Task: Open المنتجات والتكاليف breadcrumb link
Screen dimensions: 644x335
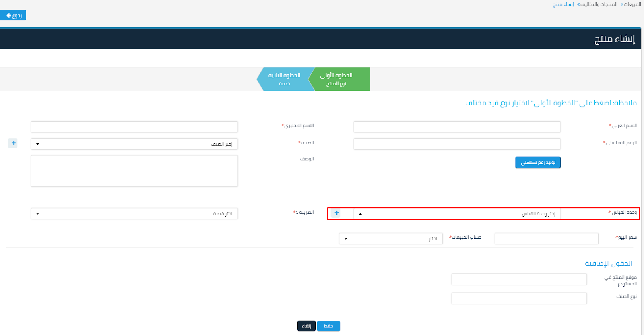Action: pyautogui.click(x=599, y=4)
